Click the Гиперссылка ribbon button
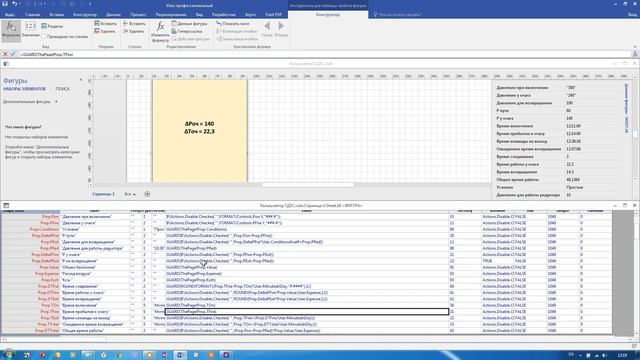The image size is (640, 360). 187,31
